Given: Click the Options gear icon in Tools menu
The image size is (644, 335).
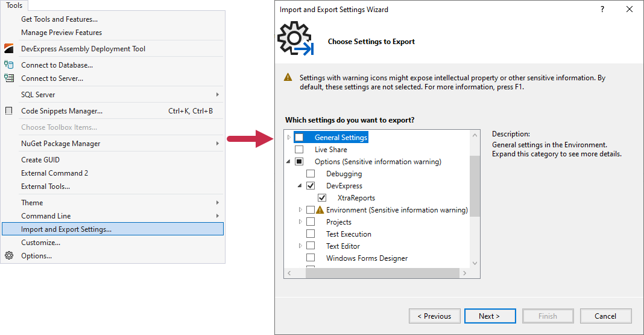Looking at the screenshot, I should [9, 256].
